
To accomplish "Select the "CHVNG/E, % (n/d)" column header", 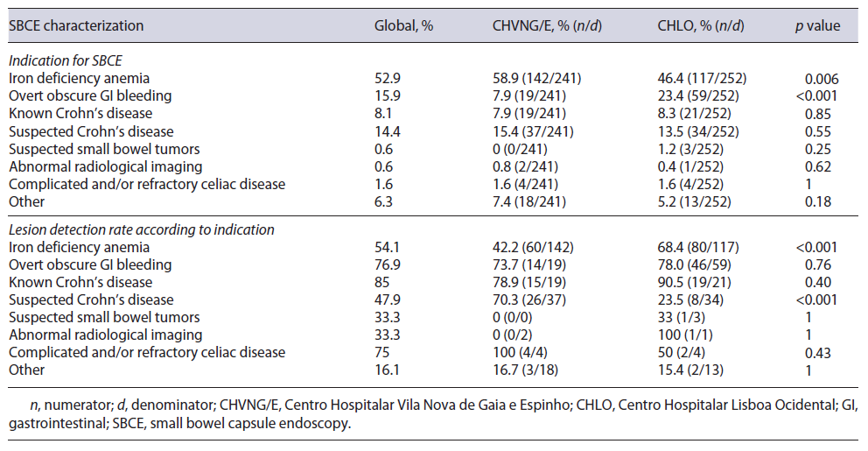I will coord(548,25).
